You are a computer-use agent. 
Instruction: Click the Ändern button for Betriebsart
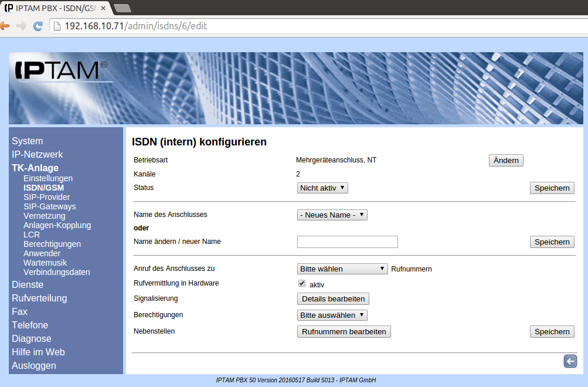[x=505, y=161]
